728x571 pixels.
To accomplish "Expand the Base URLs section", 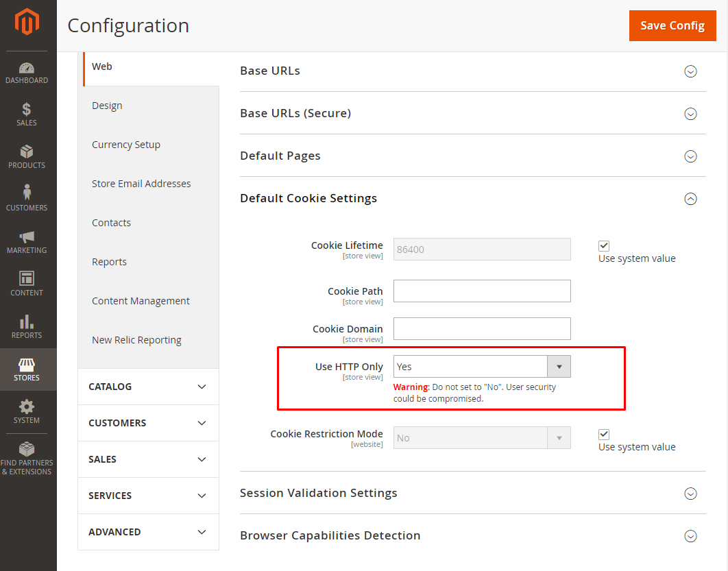I will point(690,71).
